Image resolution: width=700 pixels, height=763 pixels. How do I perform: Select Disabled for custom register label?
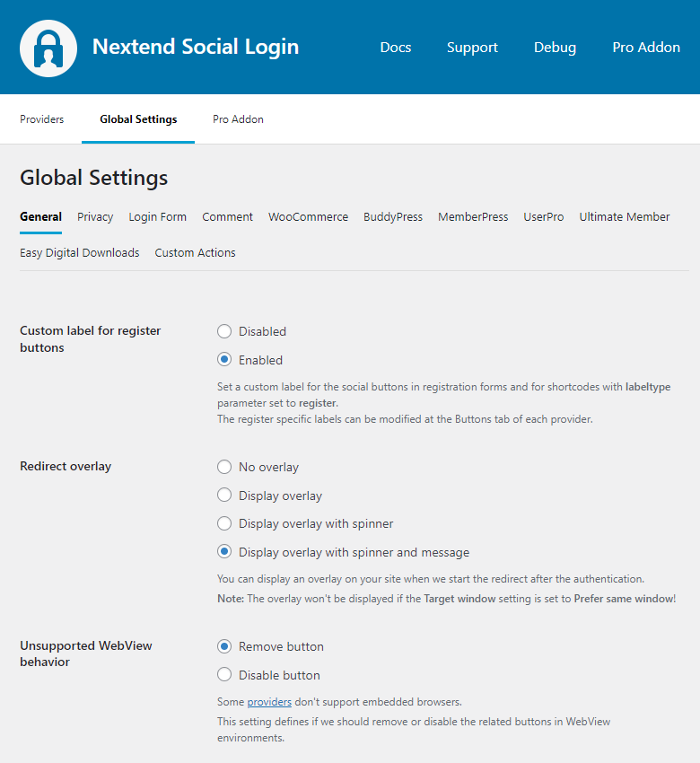[224, 331]
